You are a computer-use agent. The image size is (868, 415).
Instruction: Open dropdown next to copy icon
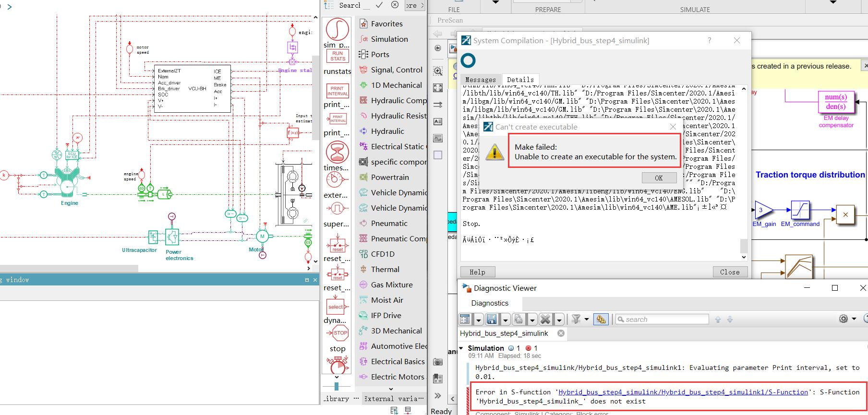(532, 320)
